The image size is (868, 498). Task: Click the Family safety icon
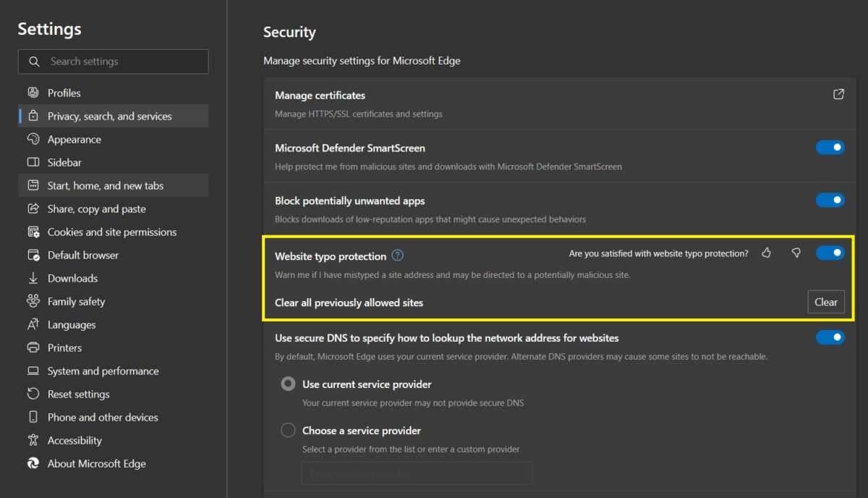point(33,301)
